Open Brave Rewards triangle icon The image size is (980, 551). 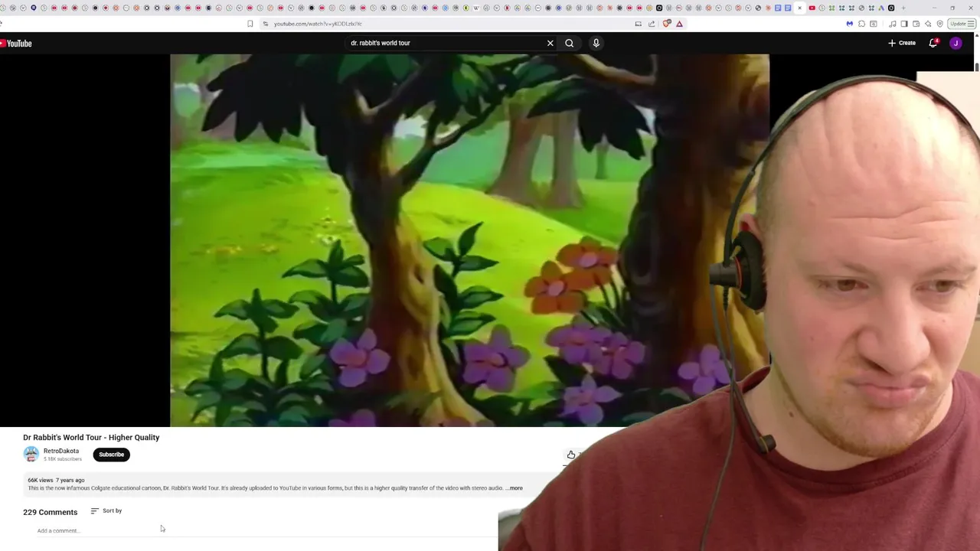[x=679, y=24]
